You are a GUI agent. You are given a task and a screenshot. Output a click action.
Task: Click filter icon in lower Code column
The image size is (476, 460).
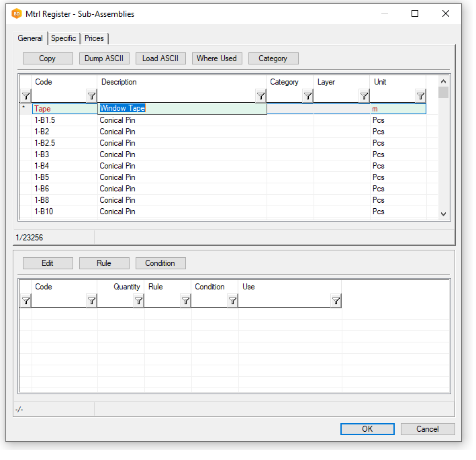click(91, 302)
